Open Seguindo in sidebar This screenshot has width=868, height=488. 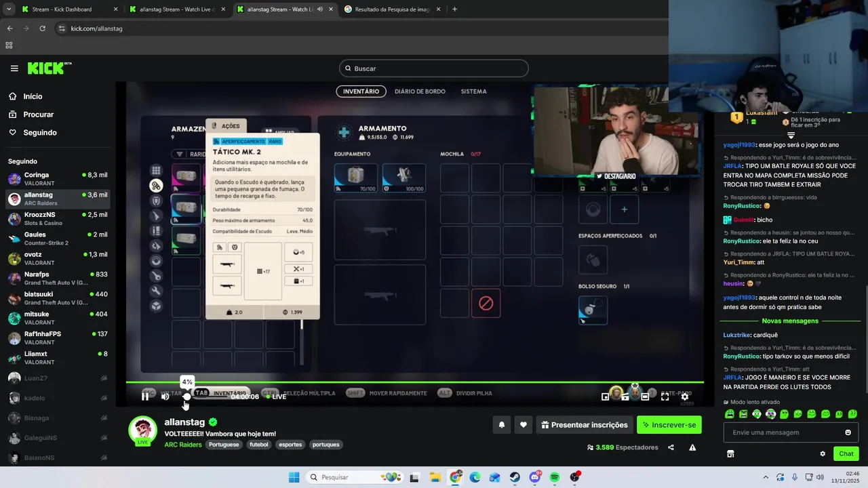(40, 133)
